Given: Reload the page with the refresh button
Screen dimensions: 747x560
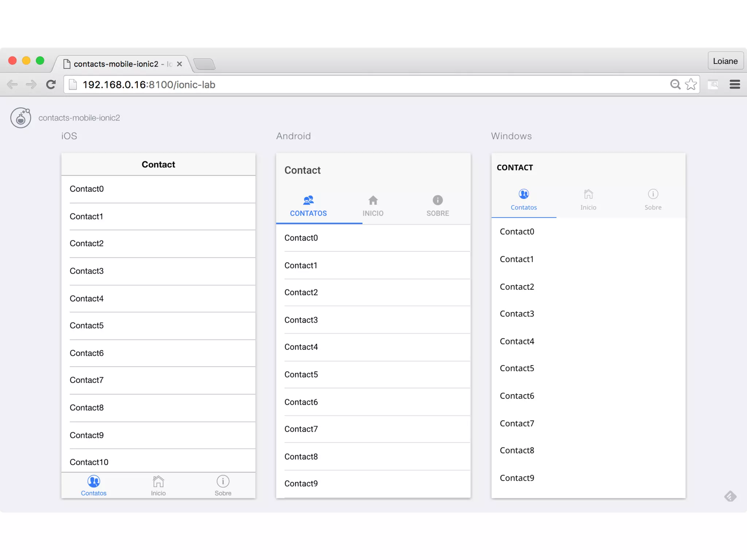Looking at the screenshot, I should click(x=51, y=84).
